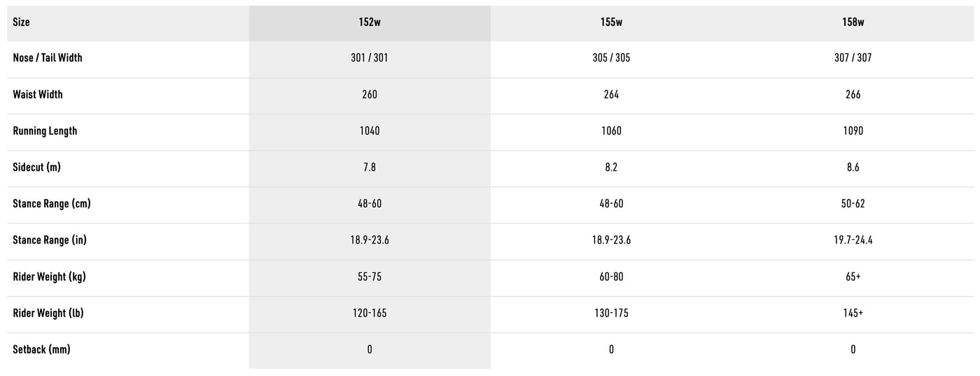Click the Setback (mm) row label
980x376 pixels.
[42, 349]
